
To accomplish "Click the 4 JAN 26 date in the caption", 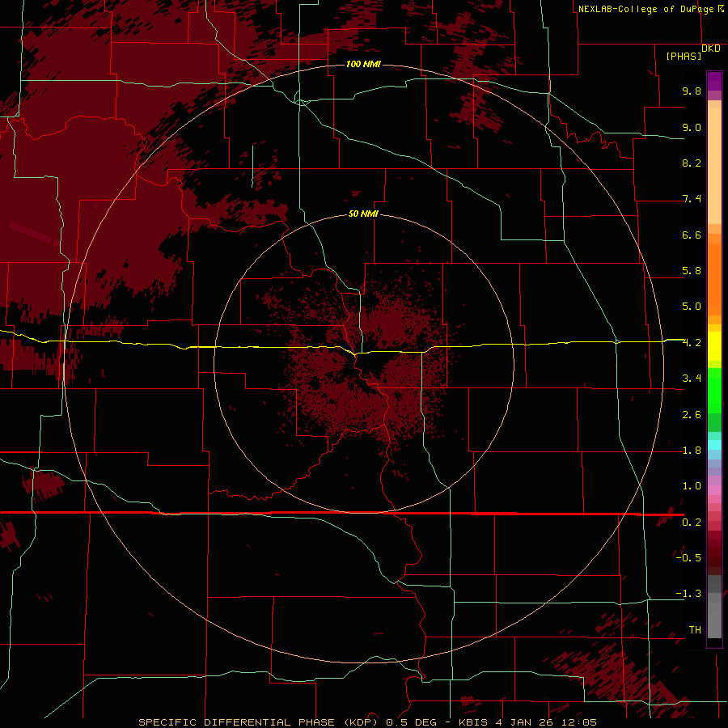I will [x=525, y=722].
